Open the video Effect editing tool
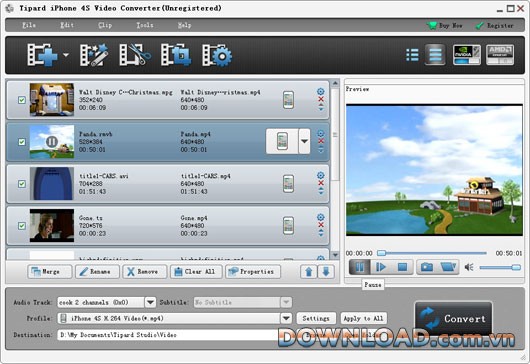This screenshot has height=364, width=530. (94, 54)
